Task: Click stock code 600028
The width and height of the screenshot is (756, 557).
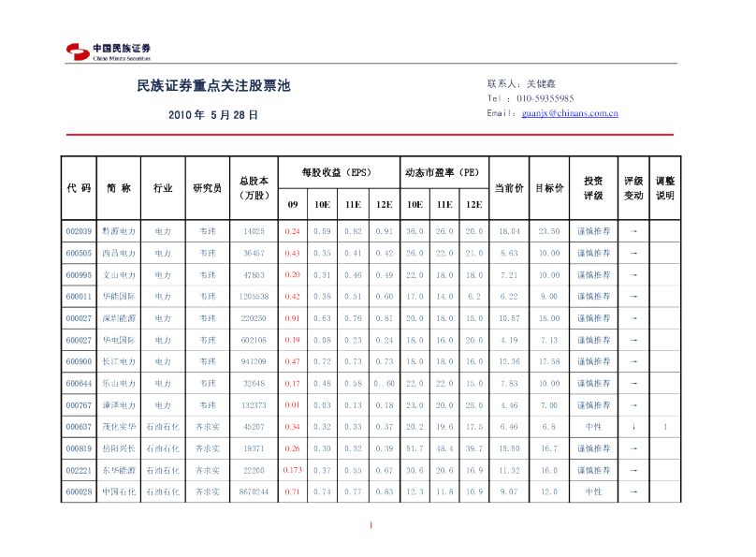Action: click(x=79, y=491)
